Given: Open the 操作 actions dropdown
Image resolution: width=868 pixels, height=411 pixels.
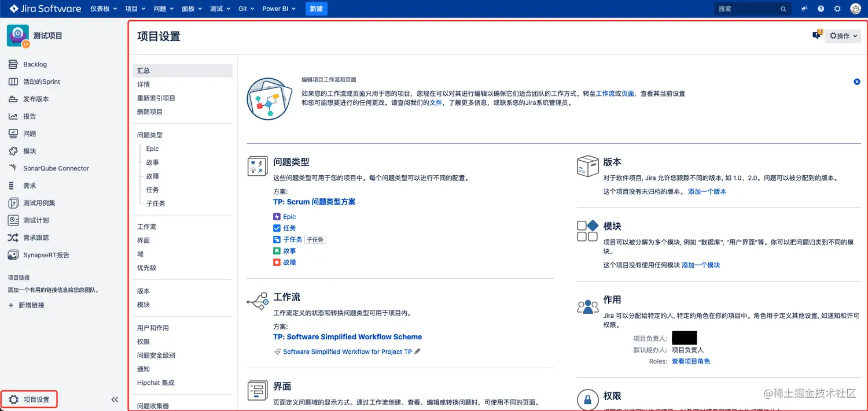Looking at the screenshot, I should 843,36.
